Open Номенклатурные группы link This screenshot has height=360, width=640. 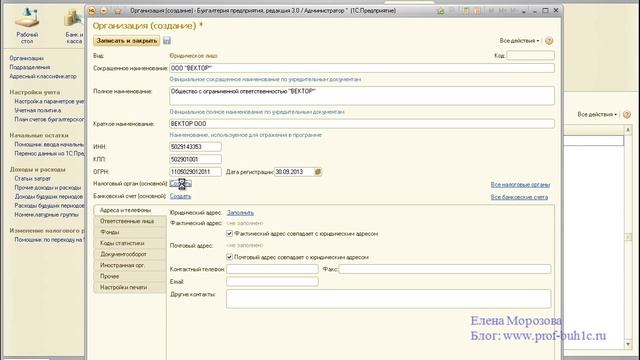tap(47, 214)
